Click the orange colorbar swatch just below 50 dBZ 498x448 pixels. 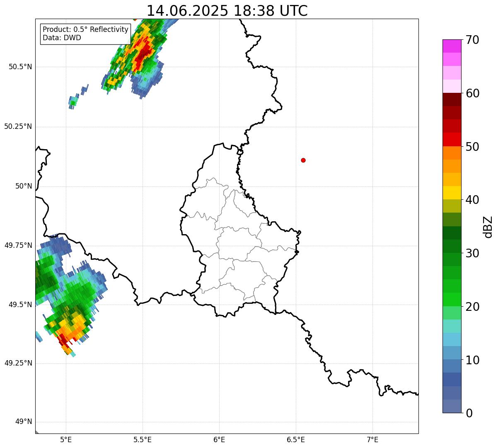click(452, 153)
